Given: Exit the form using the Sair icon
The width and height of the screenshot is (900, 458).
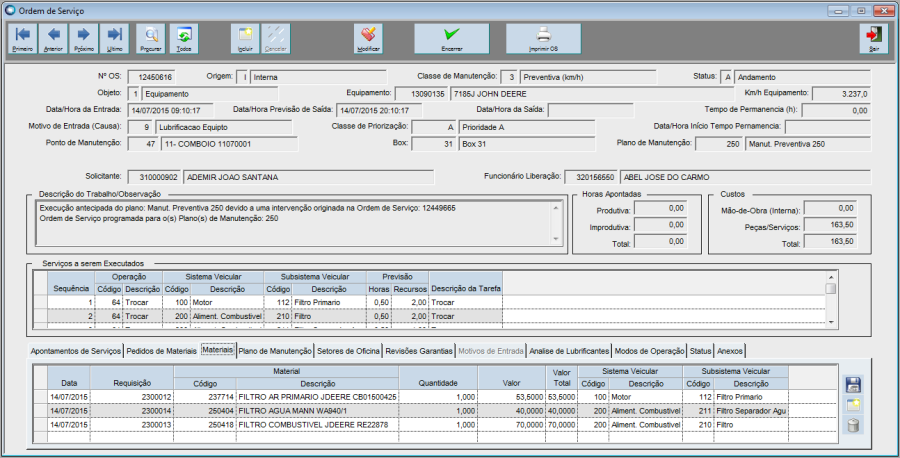Looking at the screenshot, I should [873, 38].
